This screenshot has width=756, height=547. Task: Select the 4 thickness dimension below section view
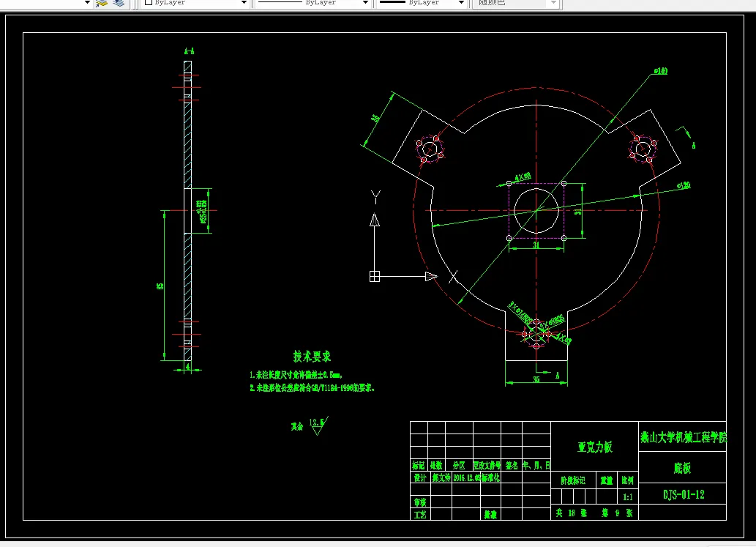[188, 368]
